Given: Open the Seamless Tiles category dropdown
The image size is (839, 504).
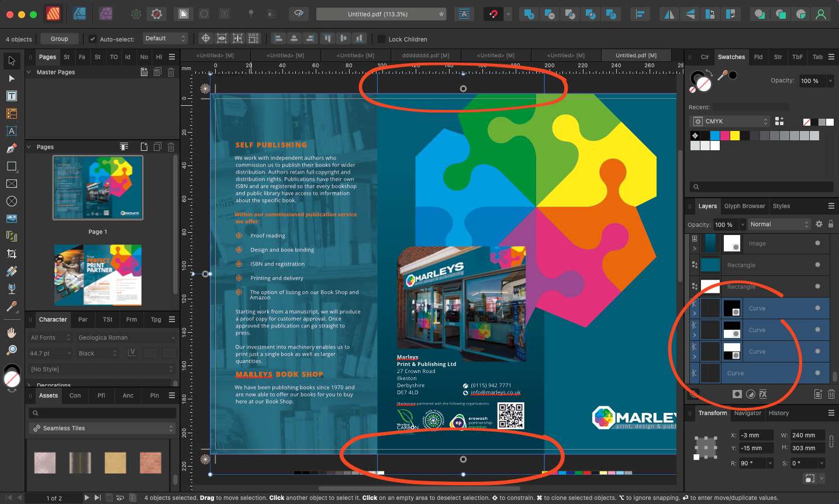Looking at the screenshot, I should (x=102, y=428).
